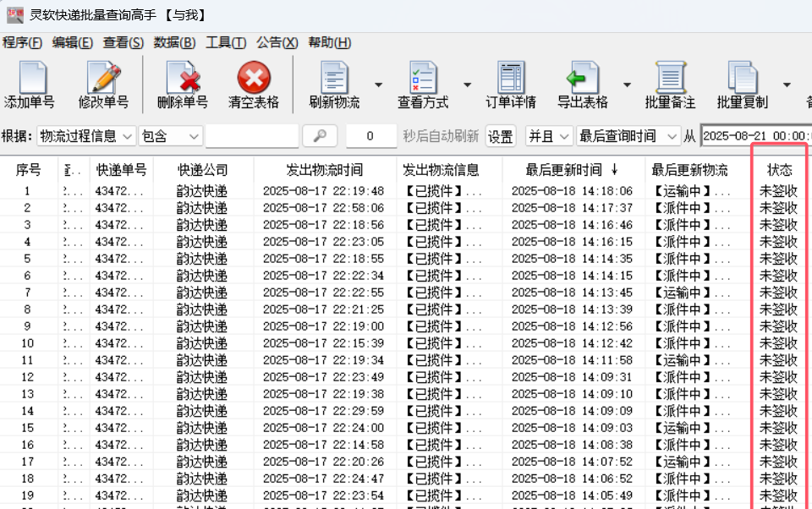Click 未签收 status in row 12

(778, 377)
